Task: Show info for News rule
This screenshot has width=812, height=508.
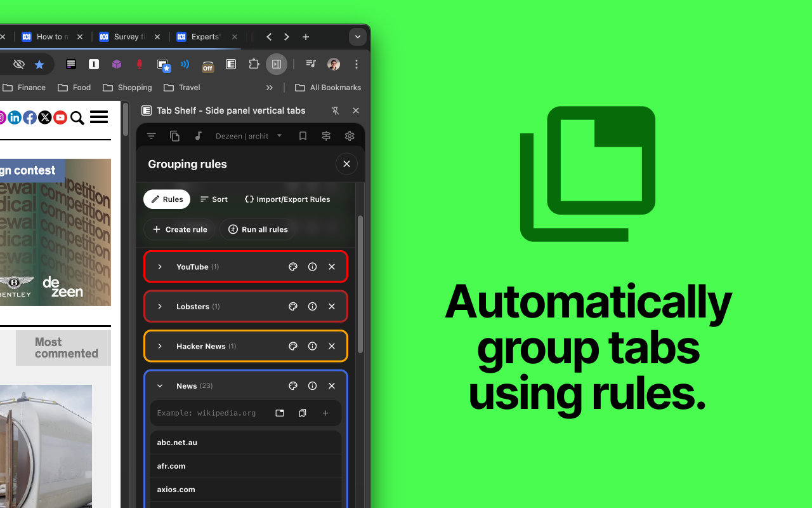Action: pos(312,386)
